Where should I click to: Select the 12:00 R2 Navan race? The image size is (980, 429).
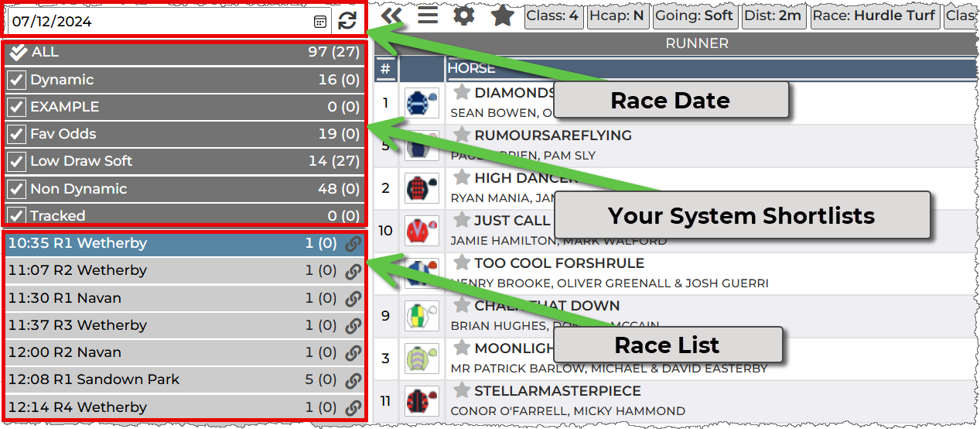click(184, 352)
